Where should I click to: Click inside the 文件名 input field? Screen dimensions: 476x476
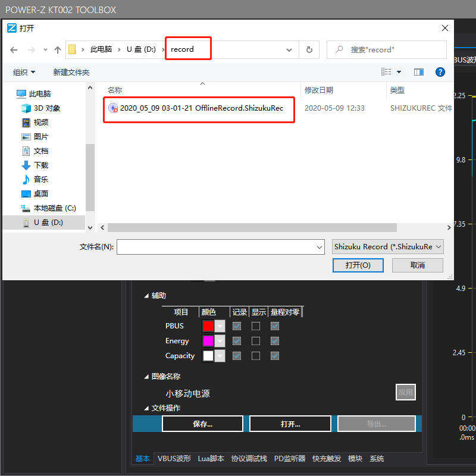220,246
